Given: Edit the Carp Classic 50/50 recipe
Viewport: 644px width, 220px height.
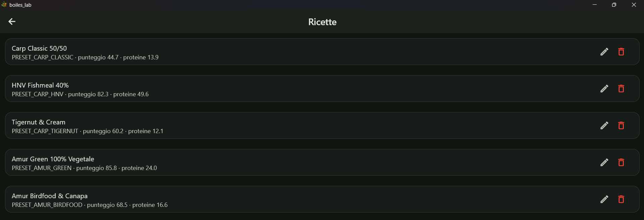Looking at the screenshot, I should point(604,52).
